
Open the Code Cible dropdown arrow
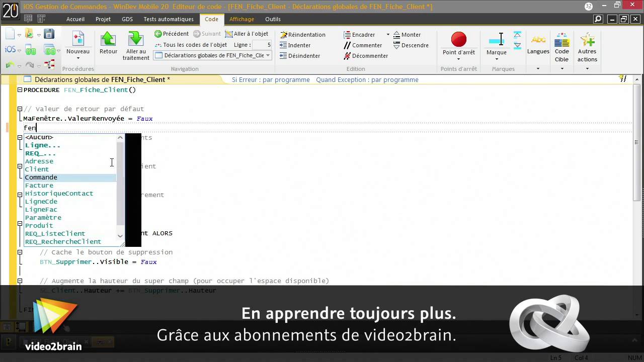click(x=562, y=69)
